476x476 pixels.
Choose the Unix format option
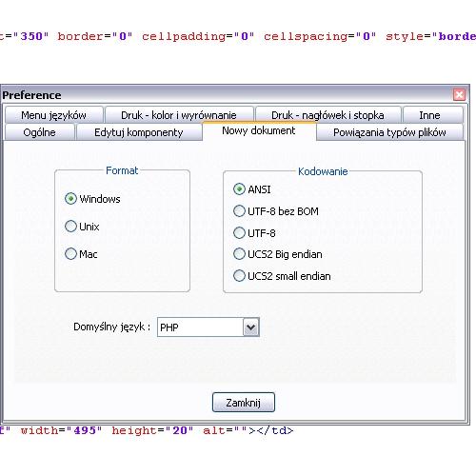[x=70, y=227]
